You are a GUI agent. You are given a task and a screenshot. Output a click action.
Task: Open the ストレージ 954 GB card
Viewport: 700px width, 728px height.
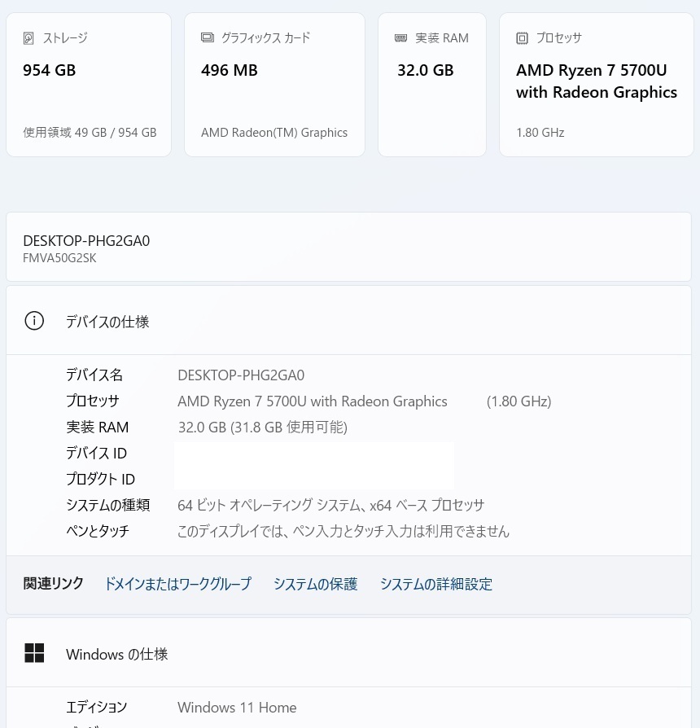(89, 85)
